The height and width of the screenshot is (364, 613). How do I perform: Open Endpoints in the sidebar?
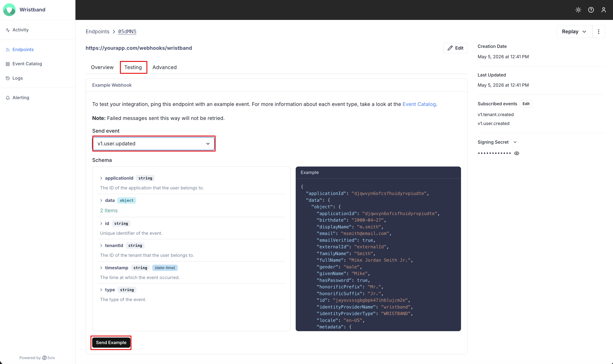pyautogui.click(x=20, y=50)
